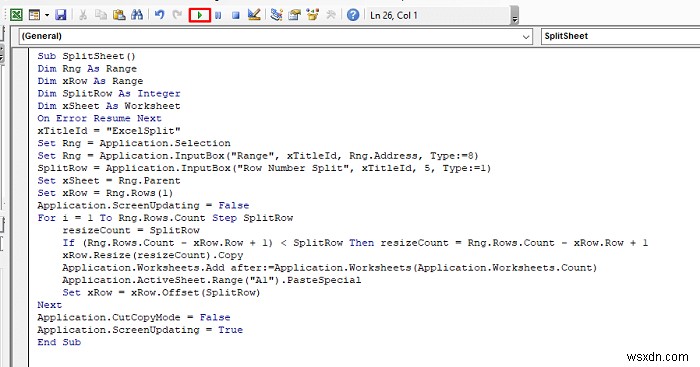Click the Application.Worksheets.Add line

point(329,268)
